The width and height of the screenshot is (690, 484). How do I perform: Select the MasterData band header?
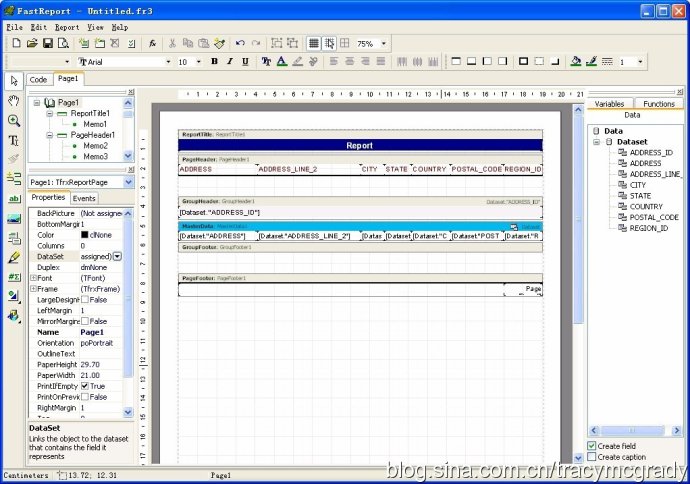tap(360, 227)
